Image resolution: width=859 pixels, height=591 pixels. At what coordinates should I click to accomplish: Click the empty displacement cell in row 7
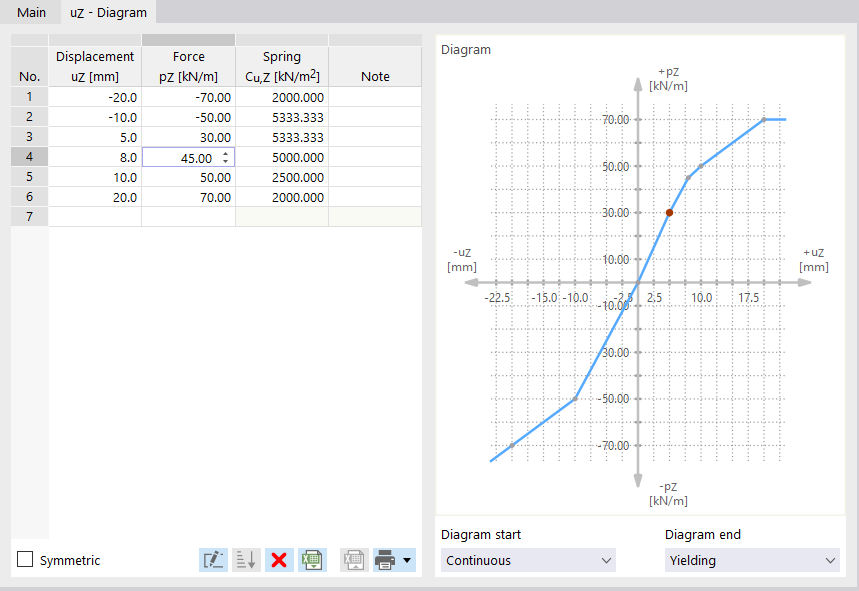click(x=95, y=216)
